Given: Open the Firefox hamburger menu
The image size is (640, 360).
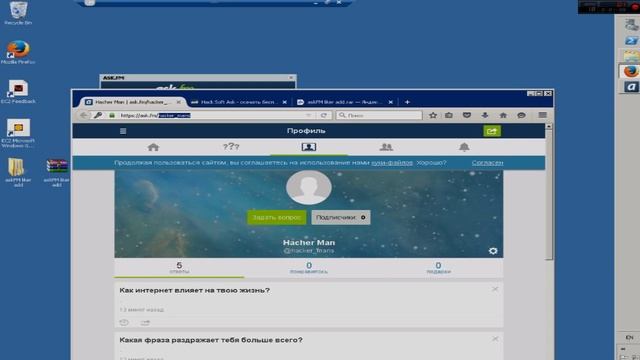Looking at the screenshot, I should (x=542, y=116).
